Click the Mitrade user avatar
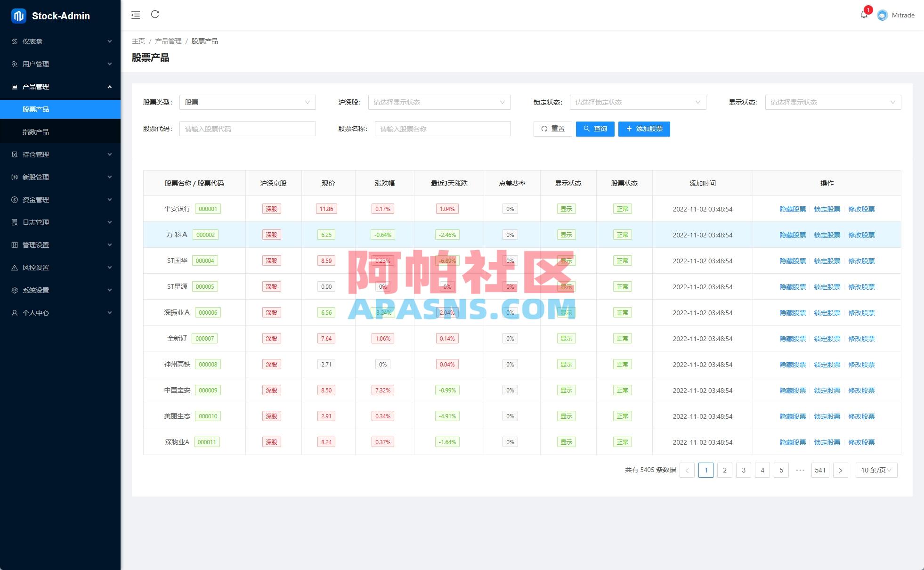924x570 pixels. (882, 15)
